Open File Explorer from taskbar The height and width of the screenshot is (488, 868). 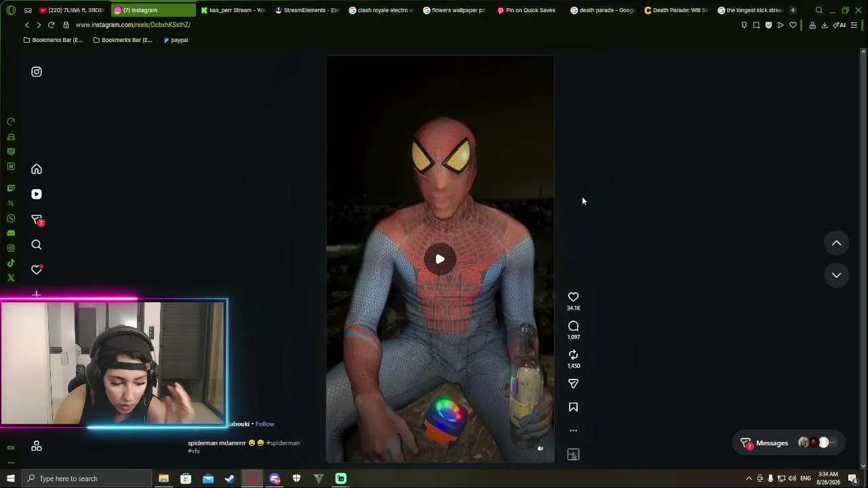pyautogui.click(x=163, y=479)
